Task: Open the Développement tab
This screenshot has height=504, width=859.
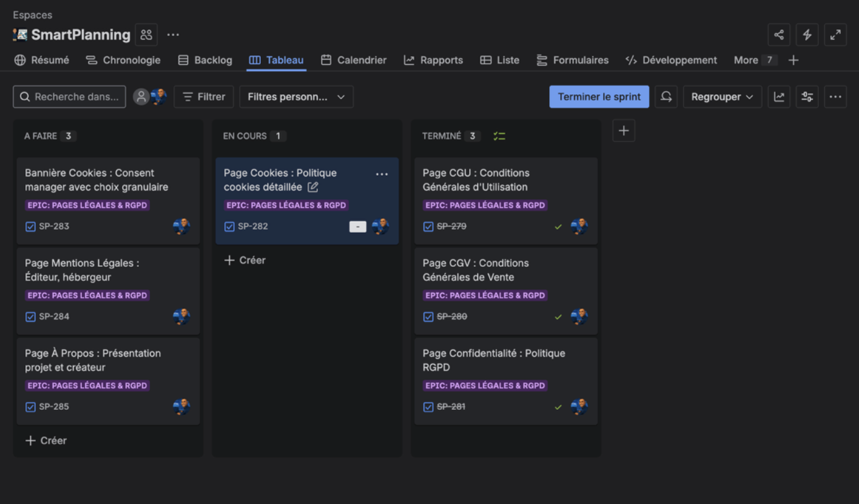Action: coord(671,60)
